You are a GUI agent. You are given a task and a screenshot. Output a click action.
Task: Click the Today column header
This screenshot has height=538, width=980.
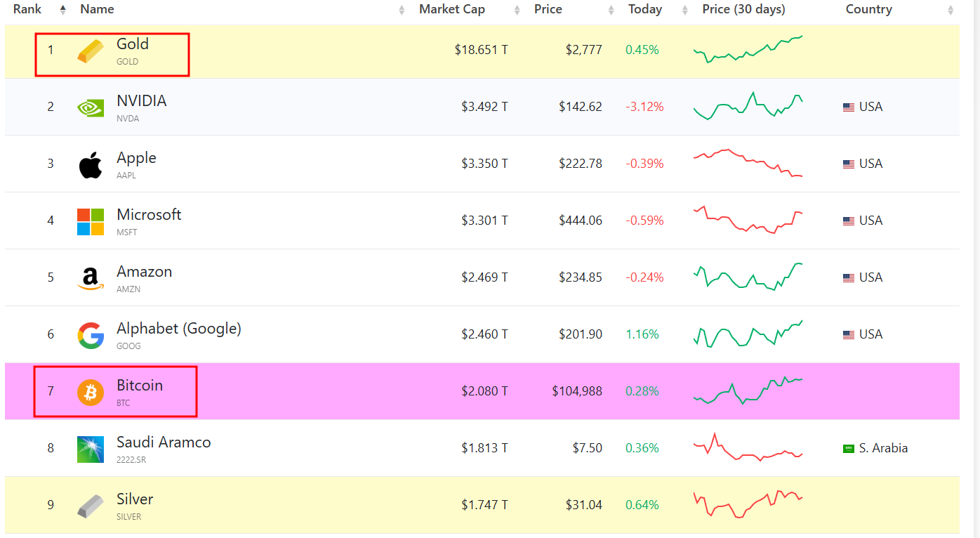(x=645, y=9)
